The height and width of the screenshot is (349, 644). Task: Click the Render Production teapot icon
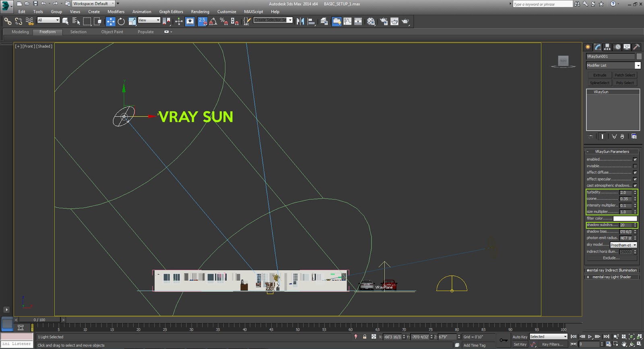click(x=405, y=21)
